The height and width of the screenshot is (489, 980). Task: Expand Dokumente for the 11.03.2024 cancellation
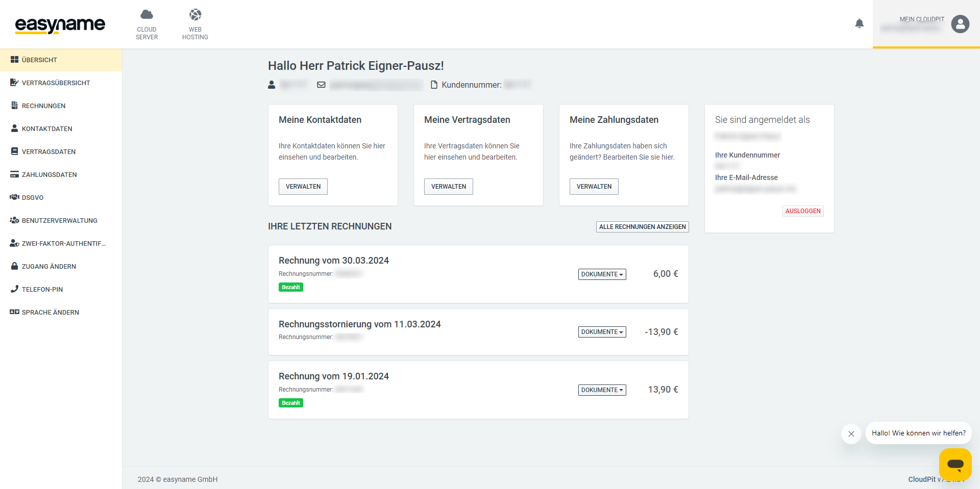602,332
